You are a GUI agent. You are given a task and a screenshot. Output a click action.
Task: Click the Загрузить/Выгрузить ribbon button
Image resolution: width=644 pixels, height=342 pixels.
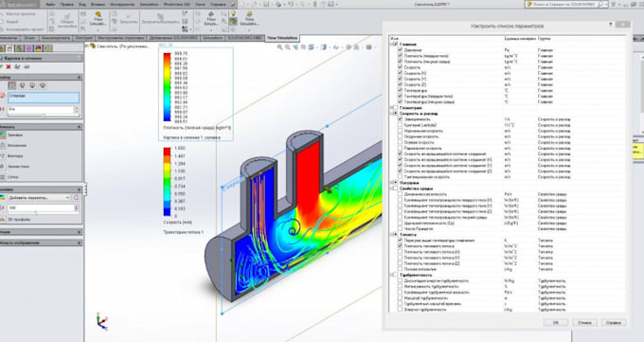(161, 19)
